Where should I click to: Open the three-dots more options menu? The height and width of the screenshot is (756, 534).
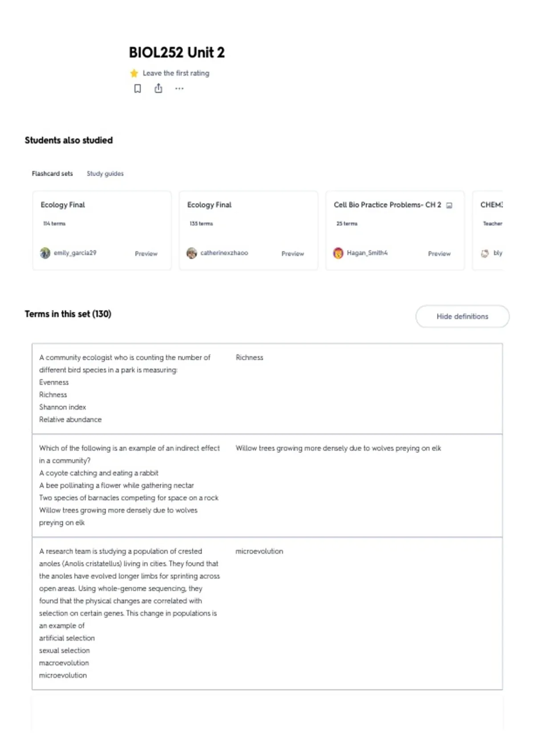179,88
